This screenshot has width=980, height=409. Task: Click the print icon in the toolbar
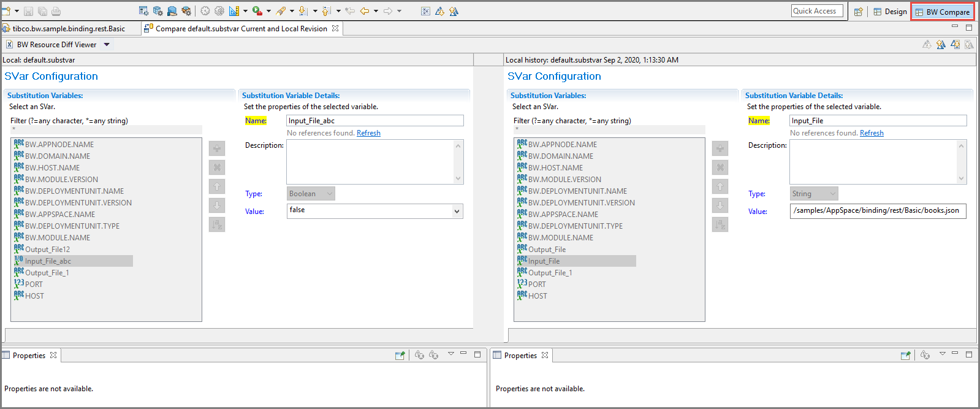tap(56, 11)
